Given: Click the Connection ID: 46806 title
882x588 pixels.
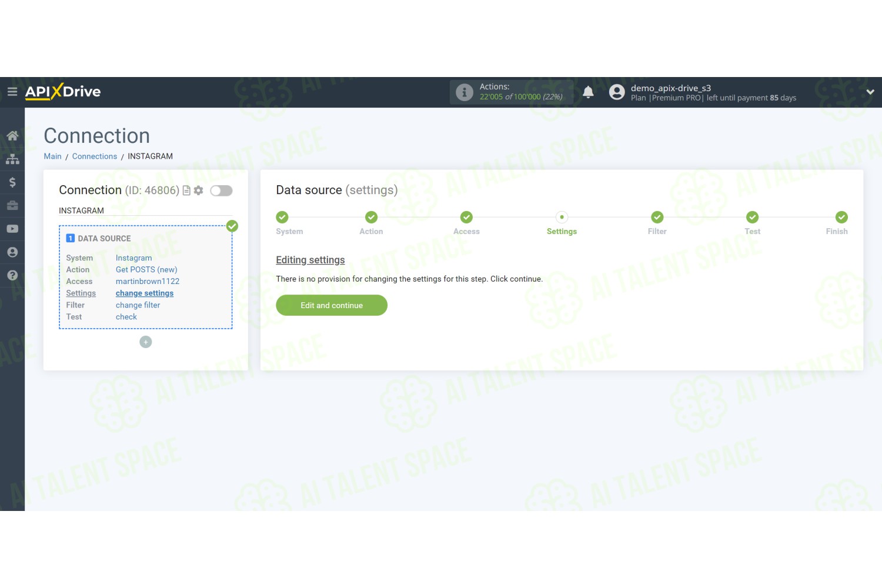Looking at the screenshot, I should pos(119,191).
